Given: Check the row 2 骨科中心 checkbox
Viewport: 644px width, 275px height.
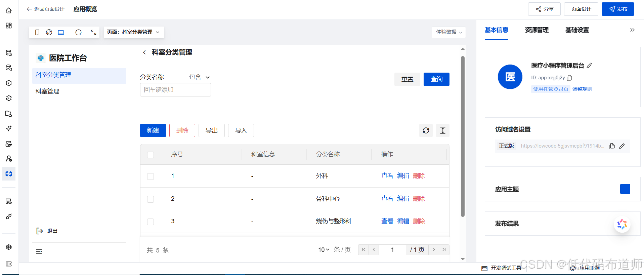Looking at the screenshot, I should click(x=151, y=199).
